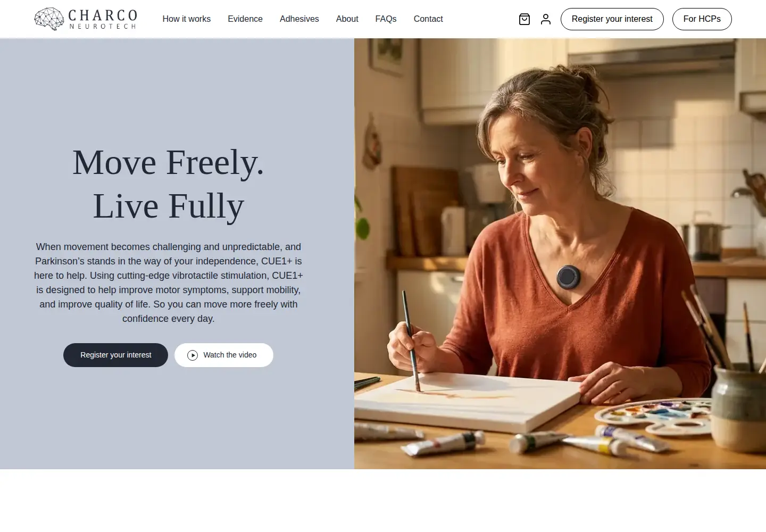Click the play icon in Watch the video

(x=193, y=355)
